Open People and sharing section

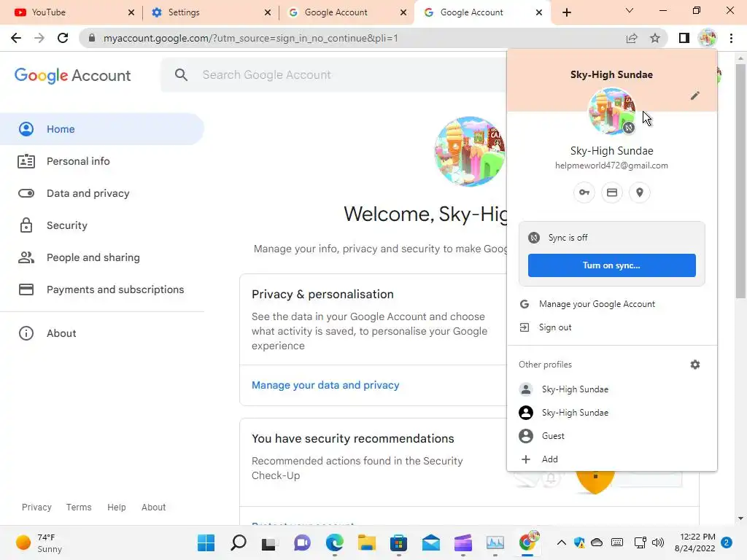(x=102, y=257)
